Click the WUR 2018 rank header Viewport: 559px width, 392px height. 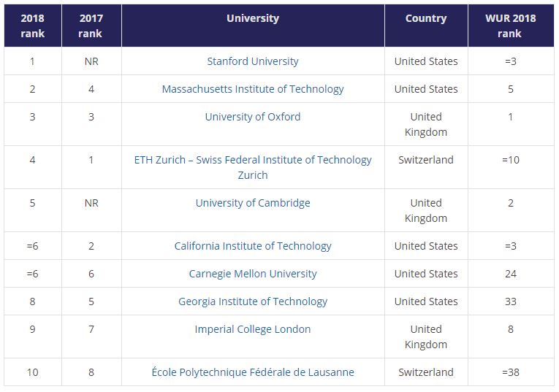(511, 26)
